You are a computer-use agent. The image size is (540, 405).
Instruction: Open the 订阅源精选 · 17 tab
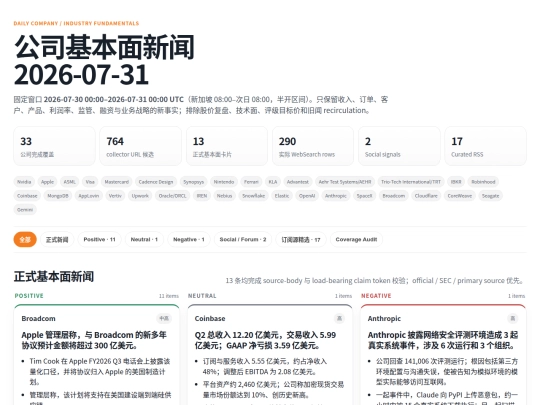coord(301,239)
